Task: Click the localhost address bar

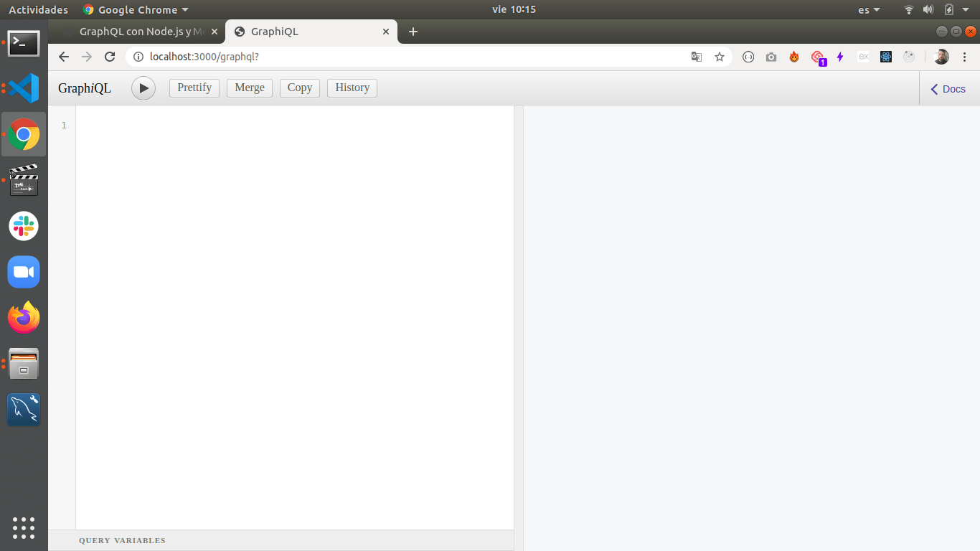Action: pyautogui.click(x=402, y=57)
